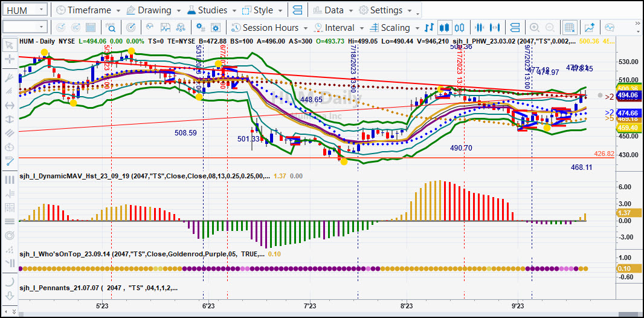
Task: Open the HUM symbol dropdown
Action: tap(41, 10)
